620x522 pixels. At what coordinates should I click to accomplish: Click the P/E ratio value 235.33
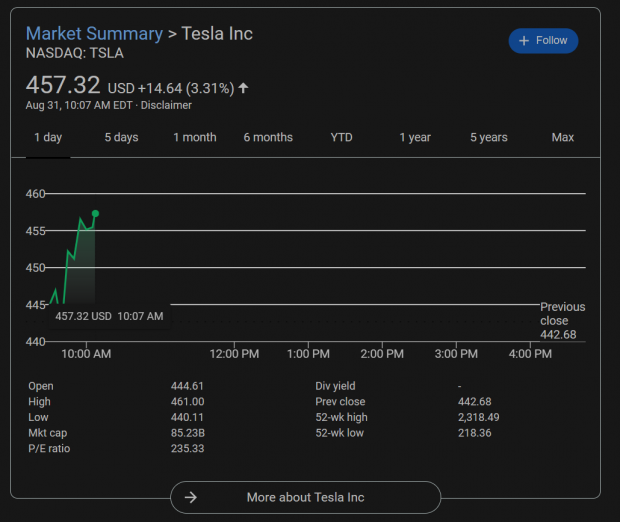pyautogui.click(x=187, y=448)
